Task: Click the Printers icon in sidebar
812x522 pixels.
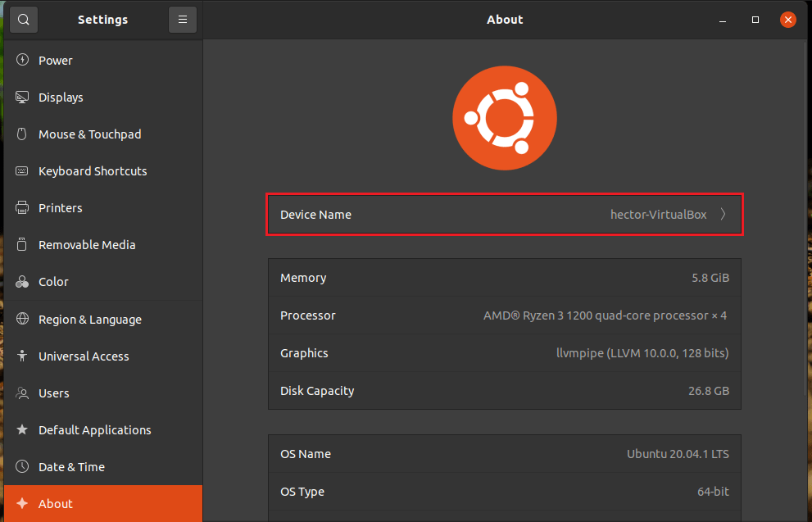Action: 22,207
